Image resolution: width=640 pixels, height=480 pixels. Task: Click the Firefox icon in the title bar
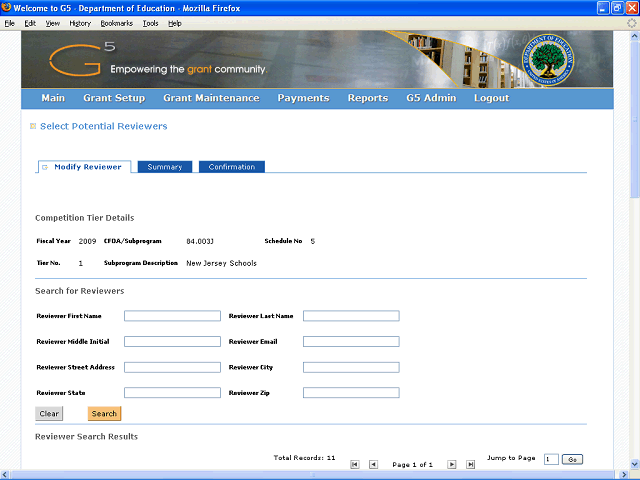point(6,7)
